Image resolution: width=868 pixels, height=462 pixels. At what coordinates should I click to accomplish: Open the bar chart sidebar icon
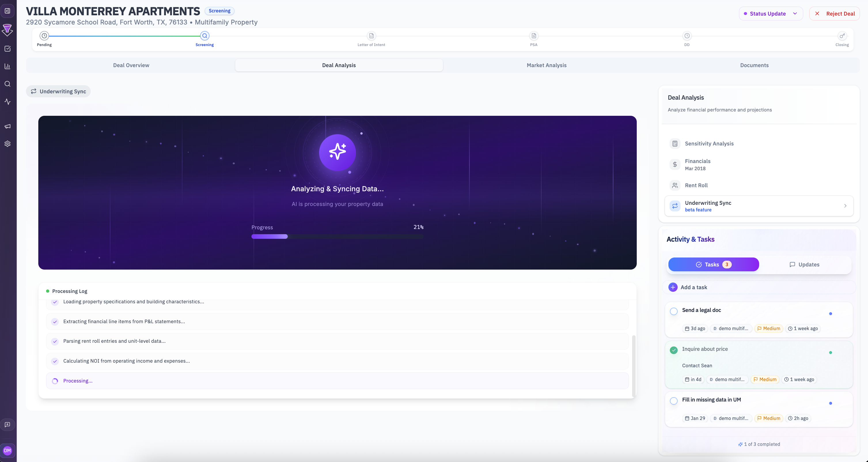pyautogui.click(x=7, y=66)
